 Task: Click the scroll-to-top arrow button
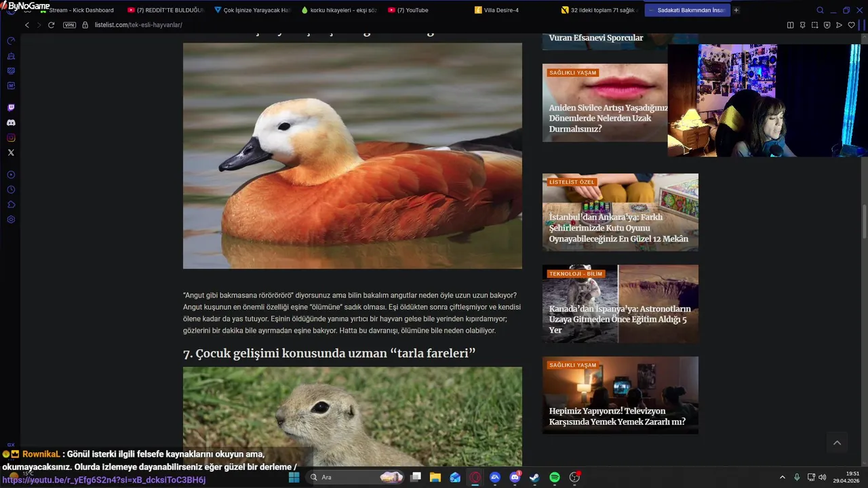tap(837, 443)
